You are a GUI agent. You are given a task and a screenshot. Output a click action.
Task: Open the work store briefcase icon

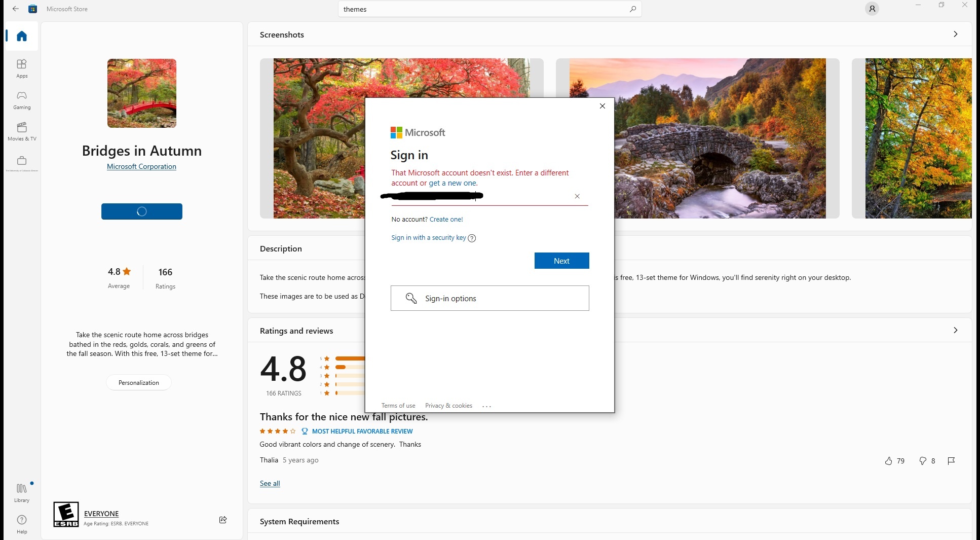(22, 163)
